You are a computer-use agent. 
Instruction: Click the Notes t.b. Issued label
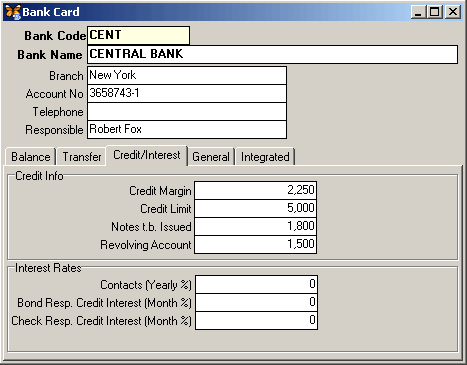point(151,227)
